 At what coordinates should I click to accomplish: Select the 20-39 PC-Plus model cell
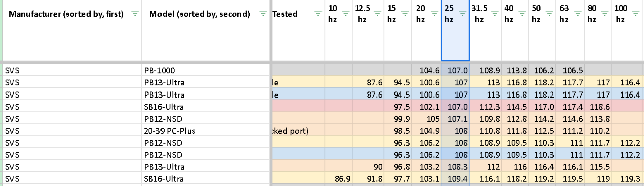pos(206,131)
